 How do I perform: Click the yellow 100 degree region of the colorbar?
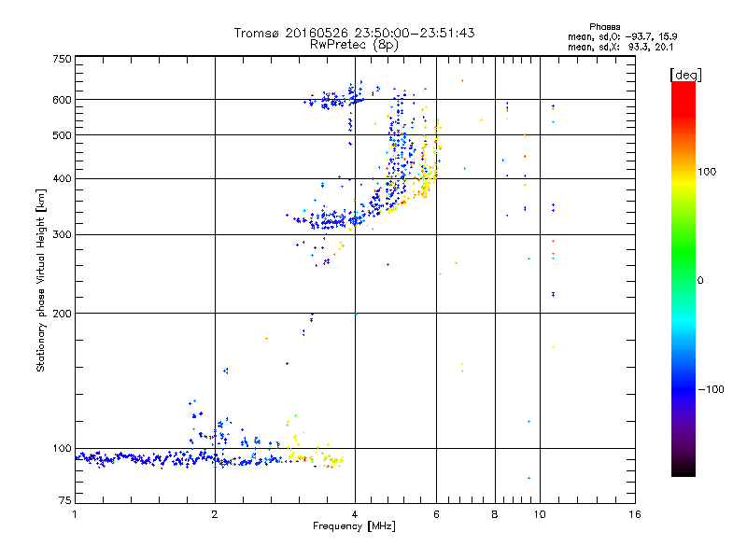[684, 178]
